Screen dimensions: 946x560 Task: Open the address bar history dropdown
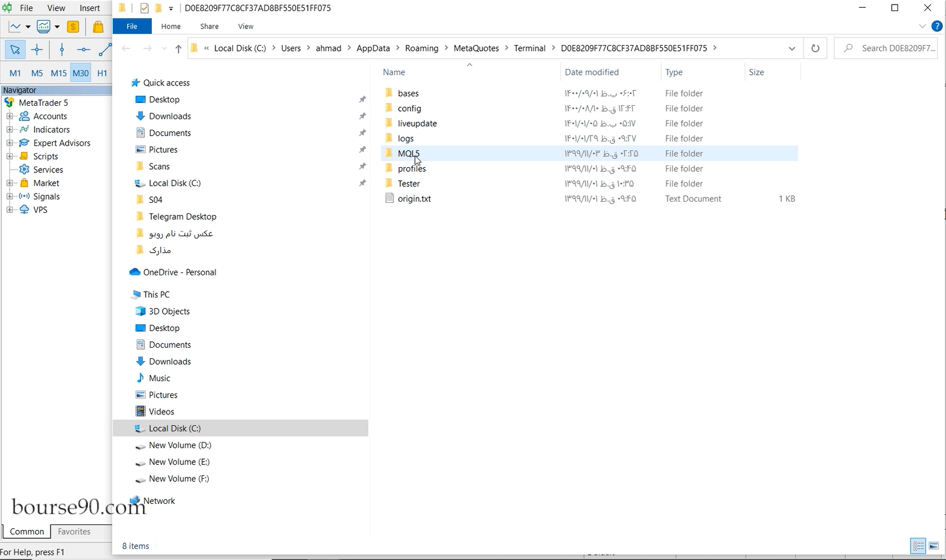tap(792, 49)
